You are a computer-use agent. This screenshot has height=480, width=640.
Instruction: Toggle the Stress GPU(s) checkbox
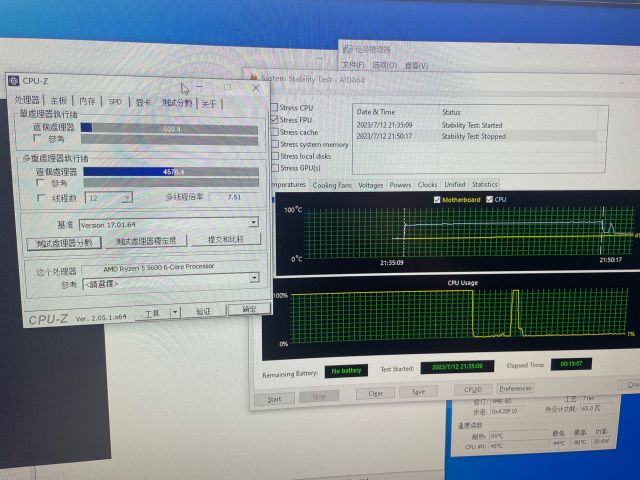pyautogui.click(x=274, y=168)
